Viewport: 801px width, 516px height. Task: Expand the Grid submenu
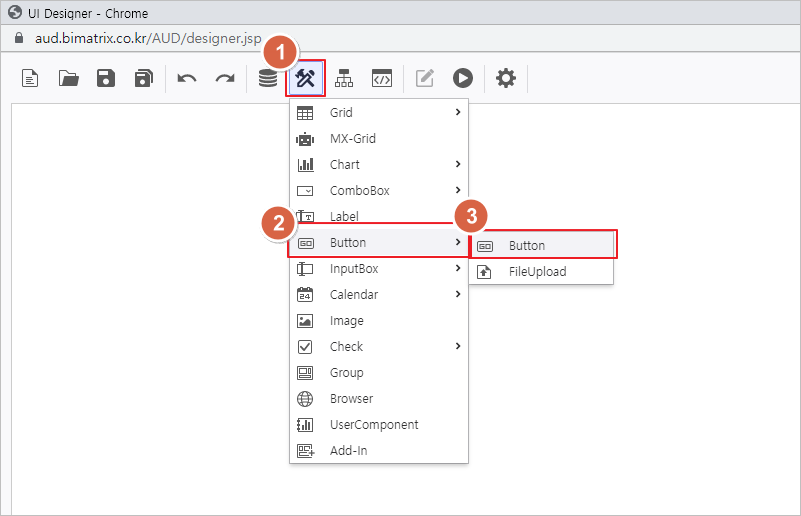pos(378,113)
